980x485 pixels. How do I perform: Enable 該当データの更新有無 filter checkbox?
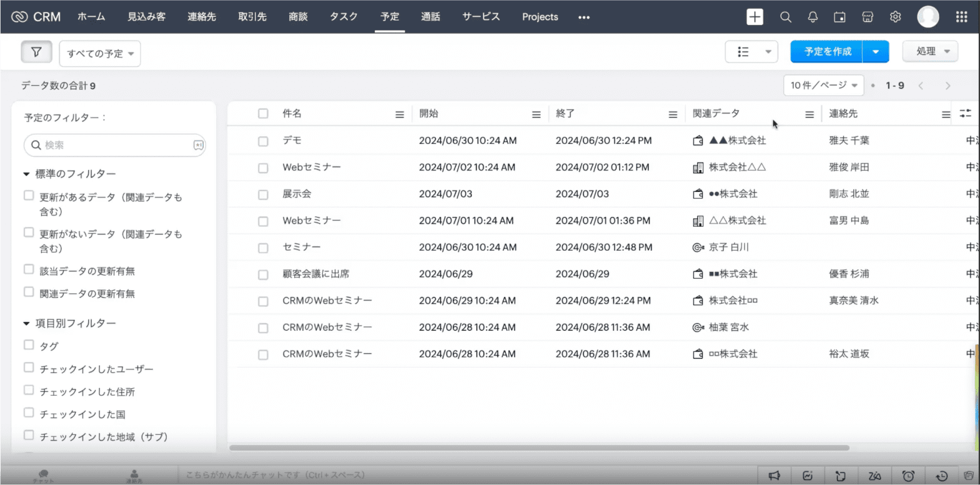coord(29,269)
